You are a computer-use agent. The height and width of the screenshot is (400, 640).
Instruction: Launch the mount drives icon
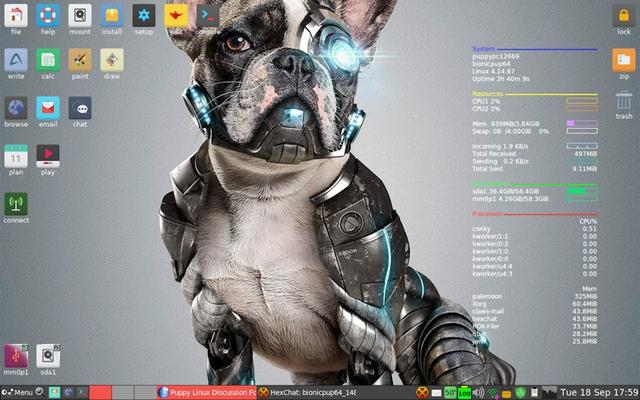click(x=80, y=16)
